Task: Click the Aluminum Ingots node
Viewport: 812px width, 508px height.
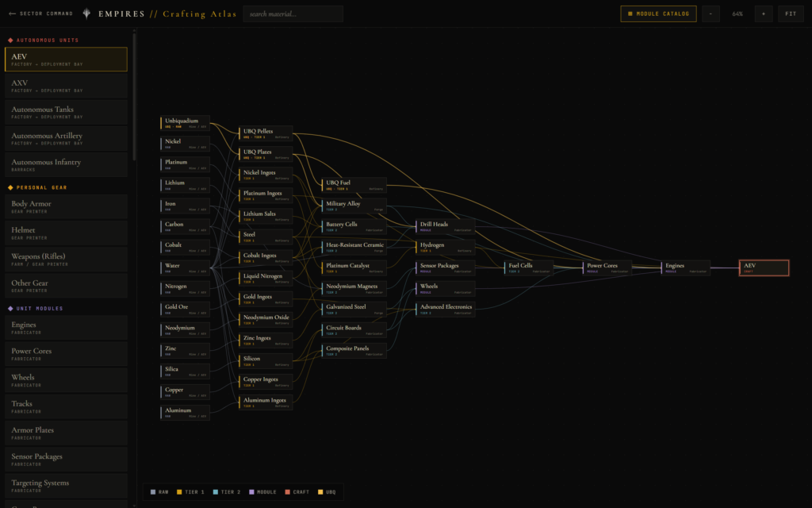Action: pyautogui.click(x=266, y=402)
